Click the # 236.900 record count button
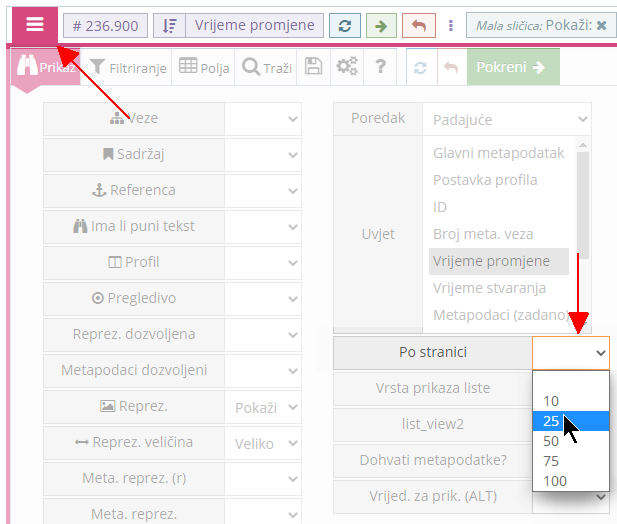Viewport: 617px width, 524px height. tap(105, 26)
